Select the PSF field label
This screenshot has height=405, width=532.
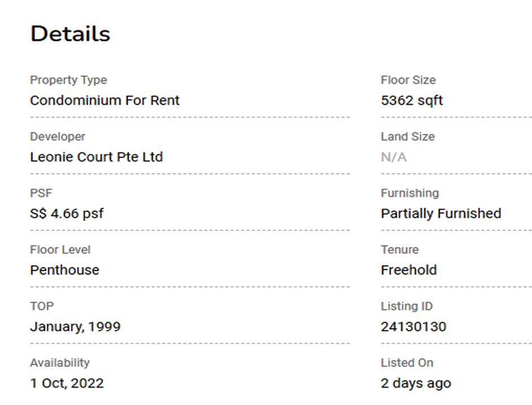pyautogui.click(x=41, y=193)
